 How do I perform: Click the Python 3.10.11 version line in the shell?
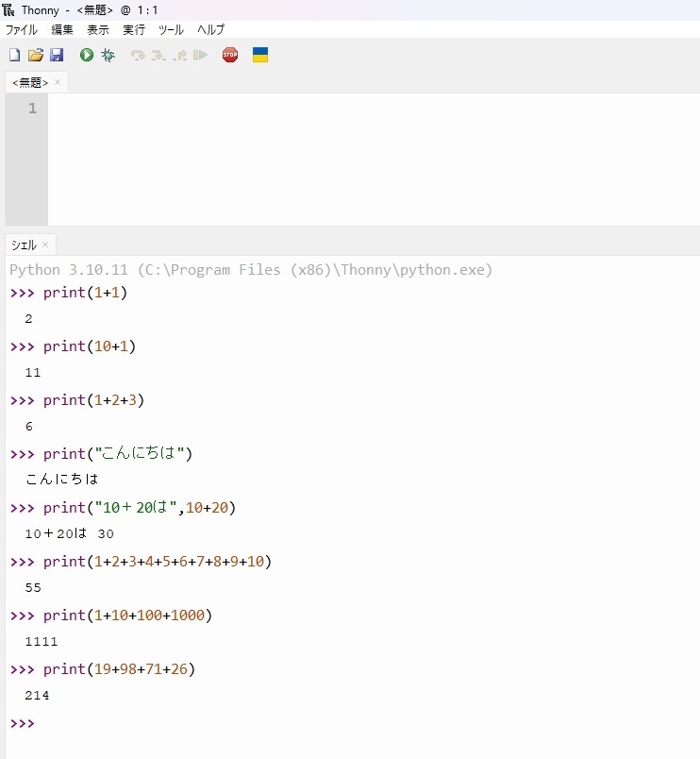[x=251, y=270]
